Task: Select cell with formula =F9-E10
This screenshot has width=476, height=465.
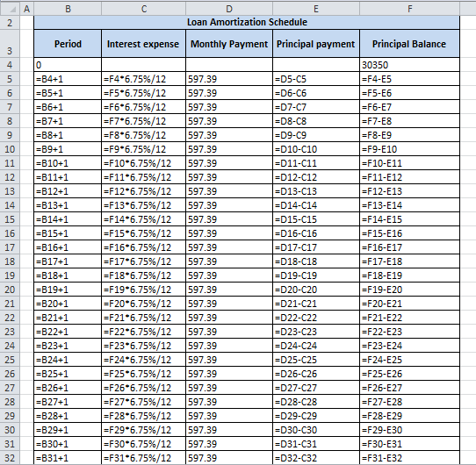Action: [x=409, y=149]
